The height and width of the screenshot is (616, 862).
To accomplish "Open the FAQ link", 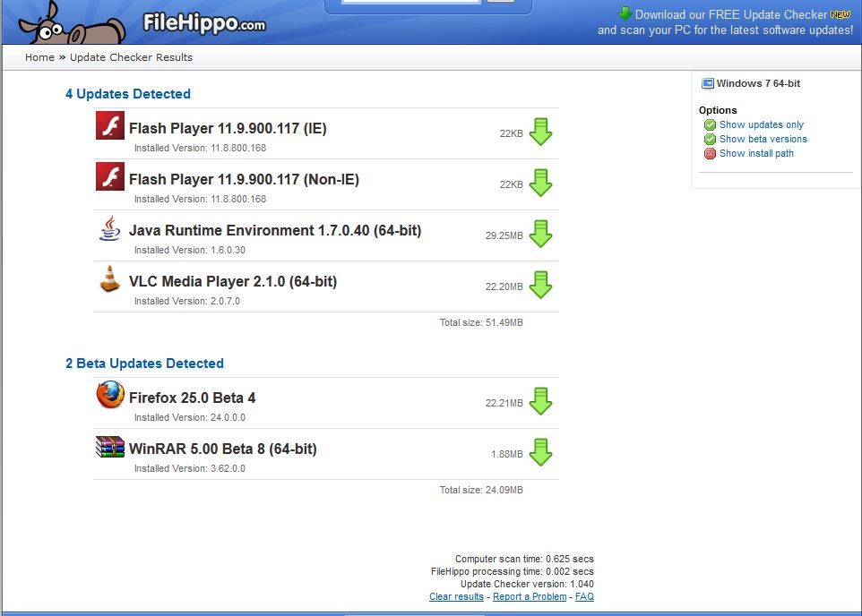I will pyautogui.click(x=584, y=597).
